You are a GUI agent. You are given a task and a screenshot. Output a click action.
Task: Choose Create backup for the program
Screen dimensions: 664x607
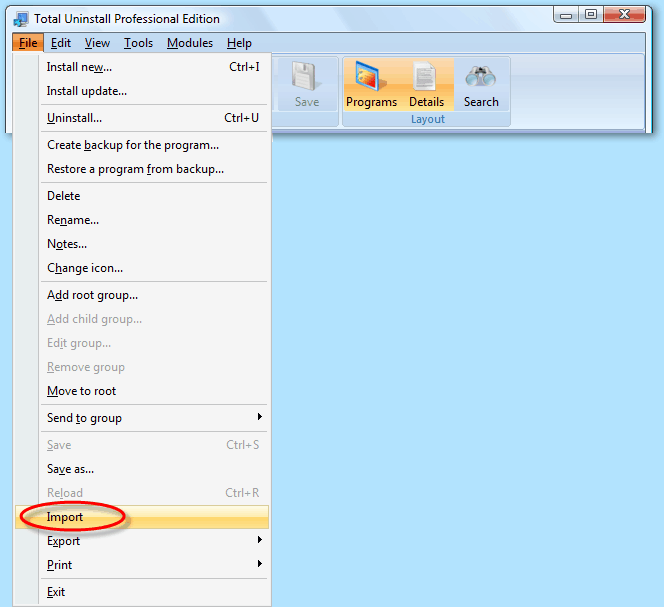click(x=133, y=145)
